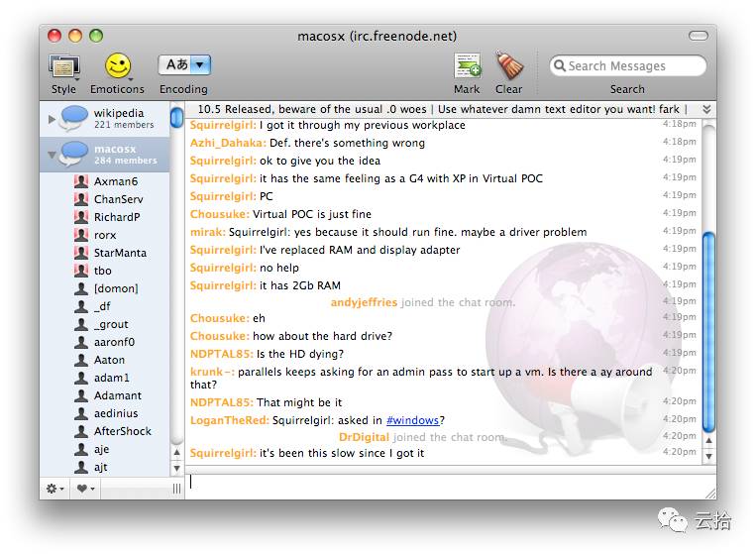756x554 pixels.
Task: Click the Mark toolbar icon
Action: (468, 66)
